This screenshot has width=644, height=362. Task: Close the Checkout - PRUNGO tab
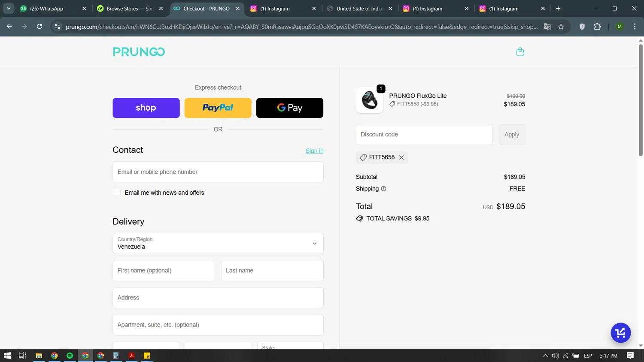[238, 9]
